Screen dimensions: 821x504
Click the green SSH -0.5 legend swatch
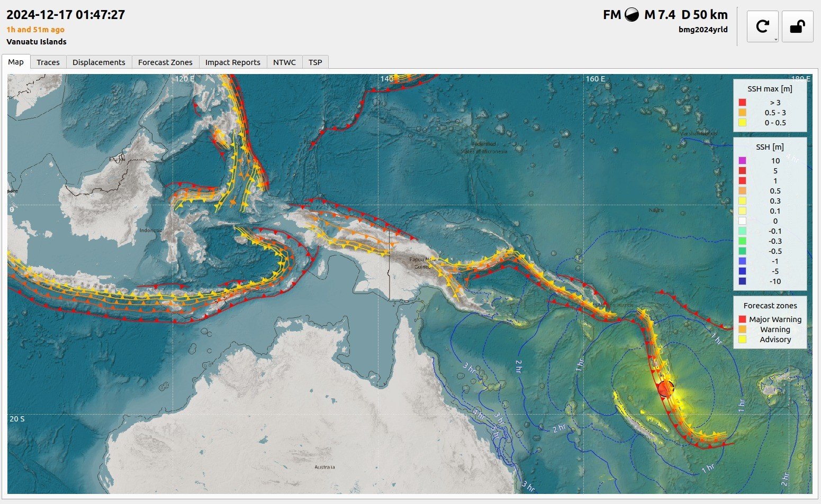(742, 251)
